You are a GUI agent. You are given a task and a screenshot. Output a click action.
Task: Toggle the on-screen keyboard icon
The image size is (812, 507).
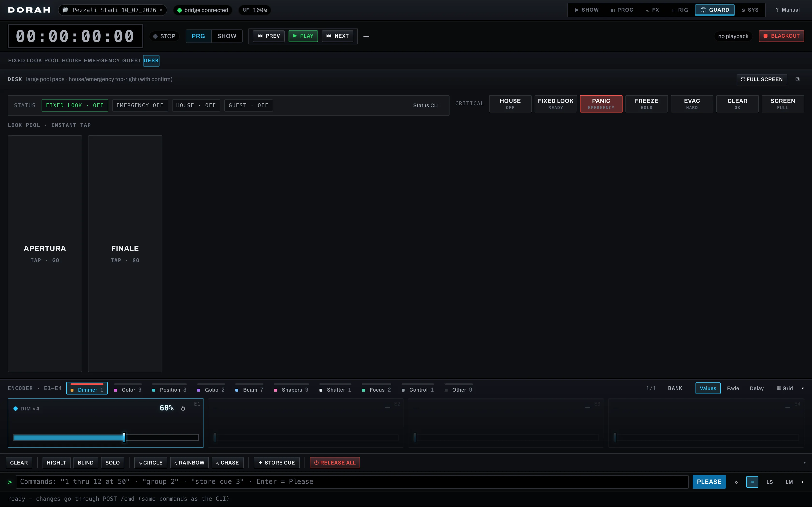pyautogui.click(x=752, y=482)
